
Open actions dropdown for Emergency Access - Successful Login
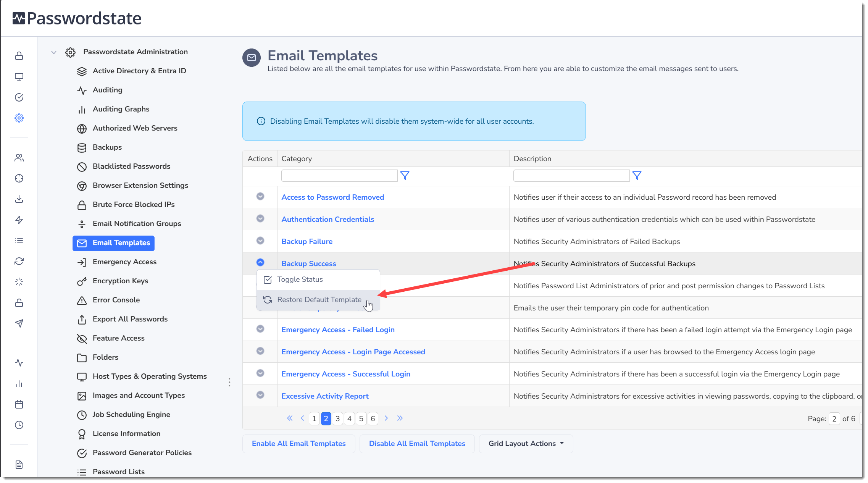[260, 373]
